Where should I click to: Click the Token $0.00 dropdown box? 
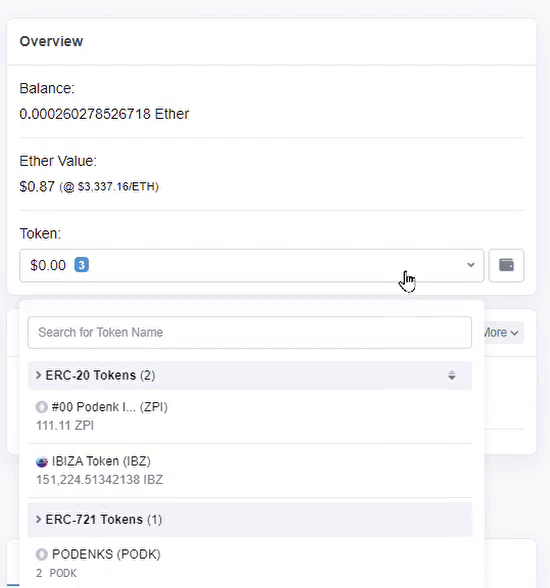point(252,266)
